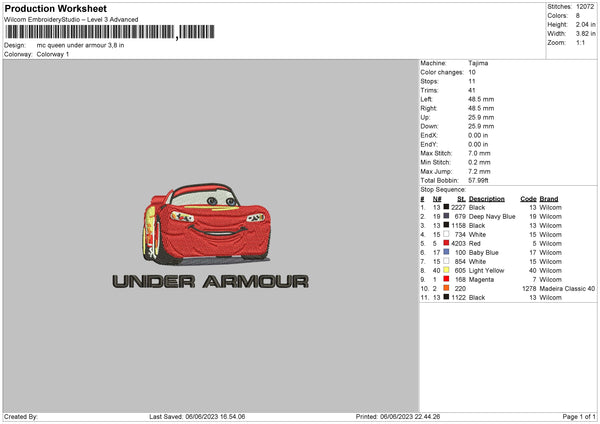This screenshot has width=600, height=424.
Task: Click the 'Light Yellow' description
Action: [x=486, y=271]
